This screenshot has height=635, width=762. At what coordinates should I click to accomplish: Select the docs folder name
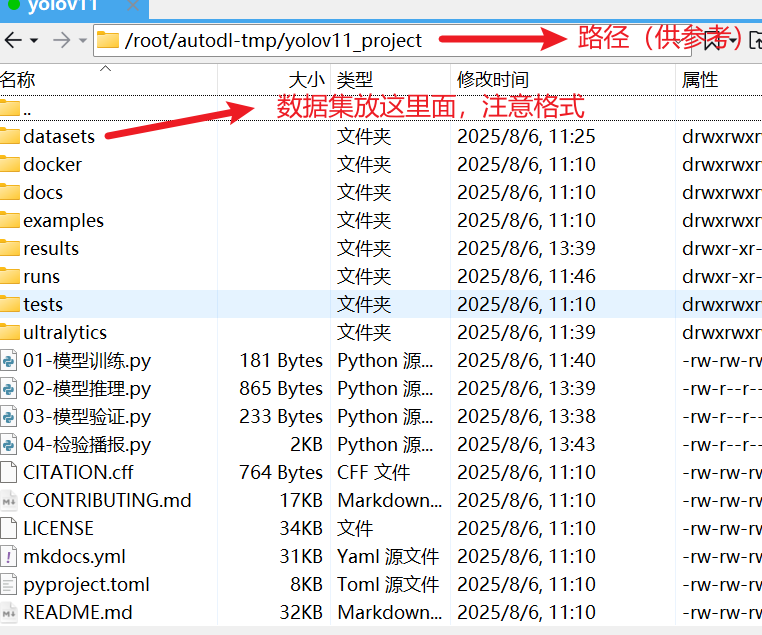43,192
